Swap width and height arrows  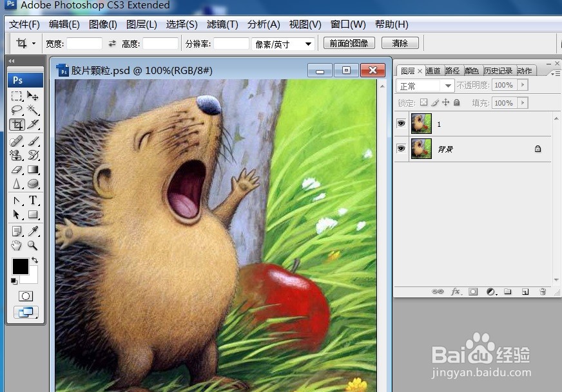(x=112, y=43)
